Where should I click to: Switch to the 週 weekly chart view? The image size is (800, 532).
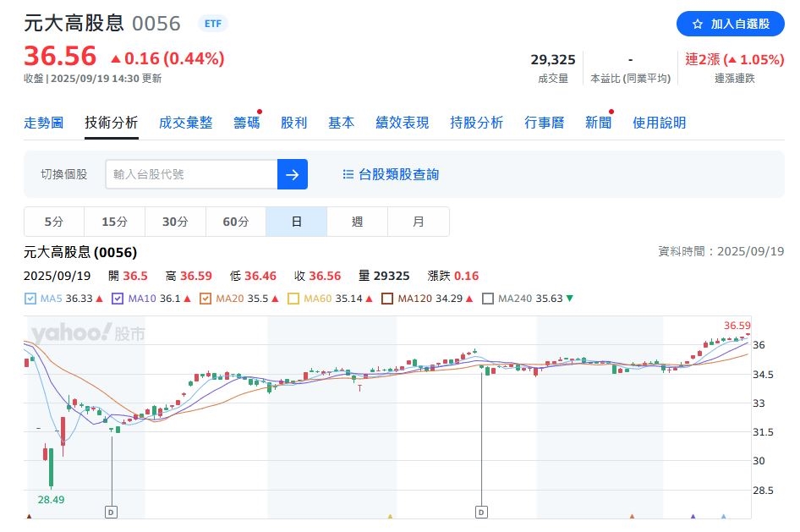(357, 221)
